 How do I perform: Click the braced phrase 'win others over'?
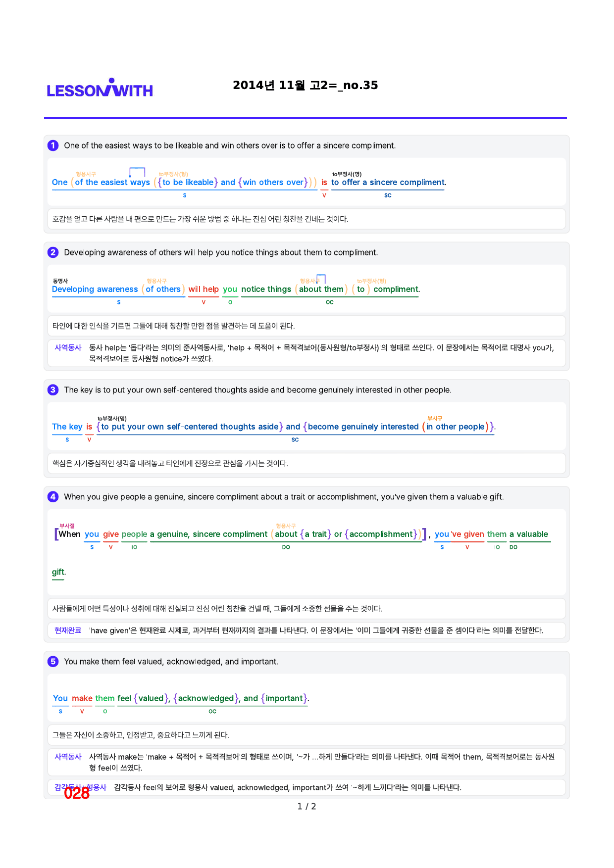pyautogui.click(x=273, y=182)
